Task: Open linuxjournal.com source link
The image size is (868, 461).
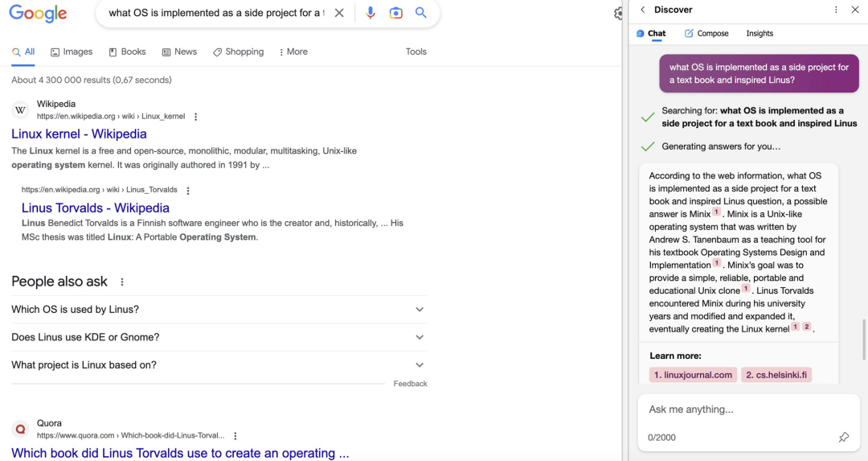Action: point(693,375)
